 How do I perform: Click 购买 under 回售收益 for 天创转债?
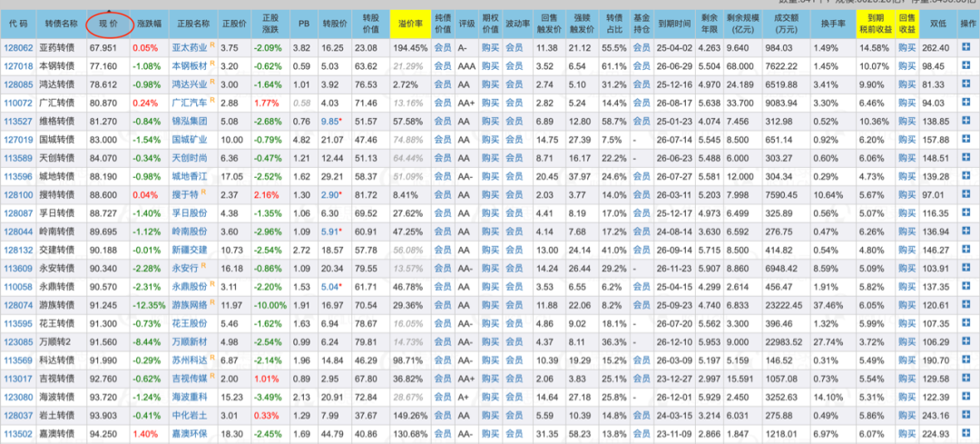[x=906, y=158]
